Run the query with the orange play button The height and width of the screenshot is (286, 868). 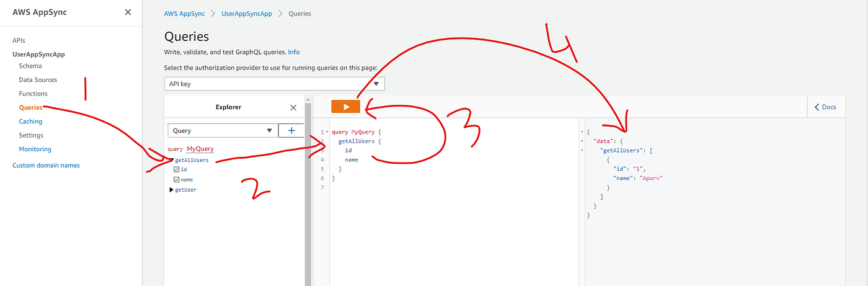[x=346, y=107]
